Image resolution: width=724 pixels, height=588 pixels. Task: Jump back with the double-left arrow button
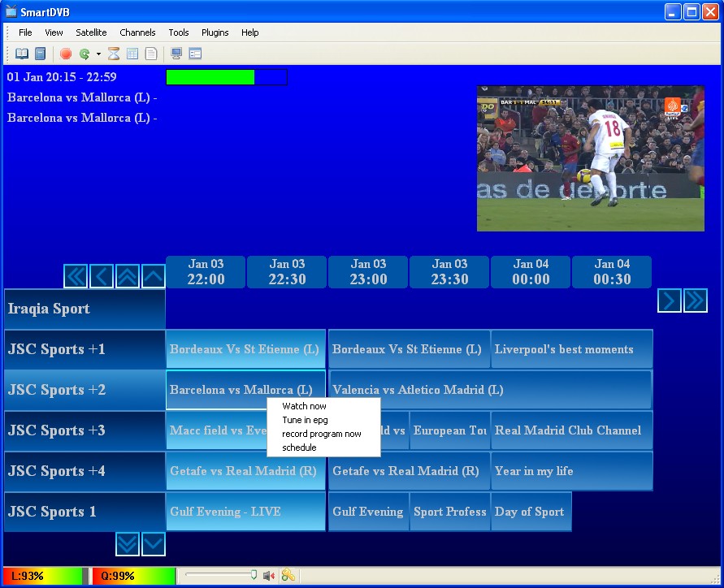pos(76,276)
